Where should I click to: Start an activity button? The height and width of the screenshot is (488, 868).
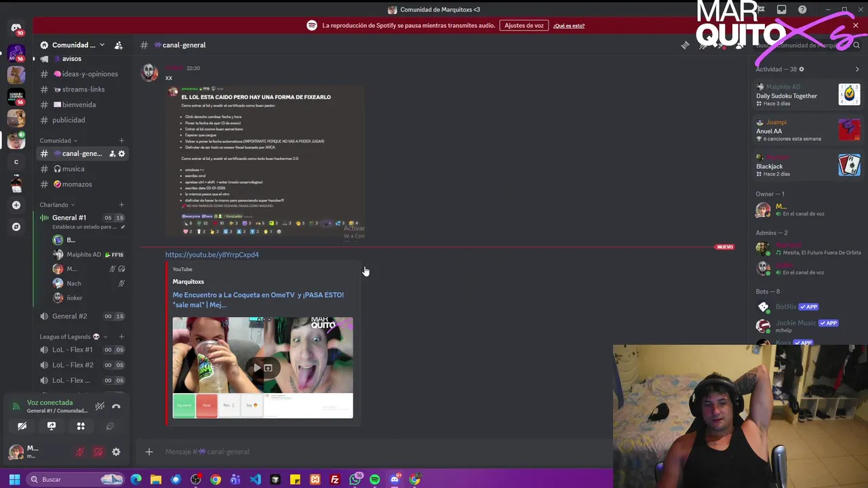pyautogui.click(x=81, y=426)
